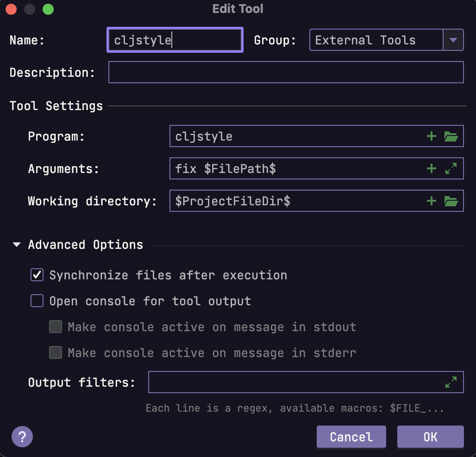The image size is (476, 457).
Task: Collapse the Advanced Options section
Action: [x=17, y=244]
